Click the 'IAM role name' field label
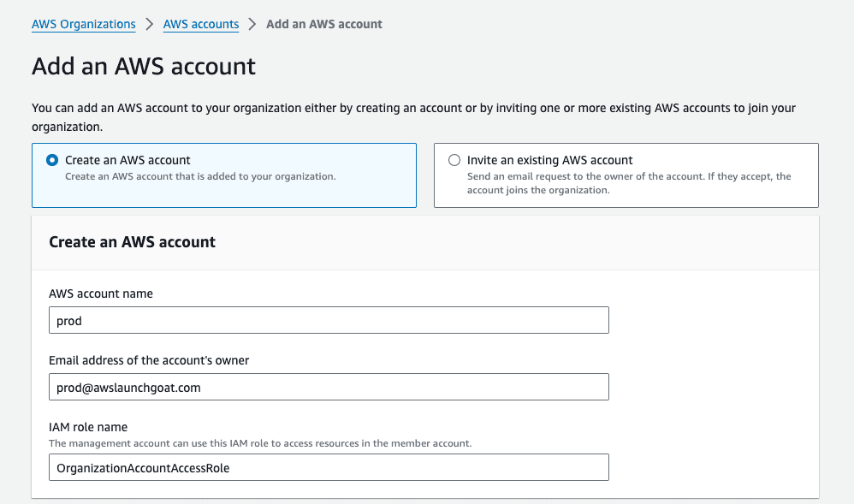The height and width of the screenshot is (504, 854). tap(88, 427)
